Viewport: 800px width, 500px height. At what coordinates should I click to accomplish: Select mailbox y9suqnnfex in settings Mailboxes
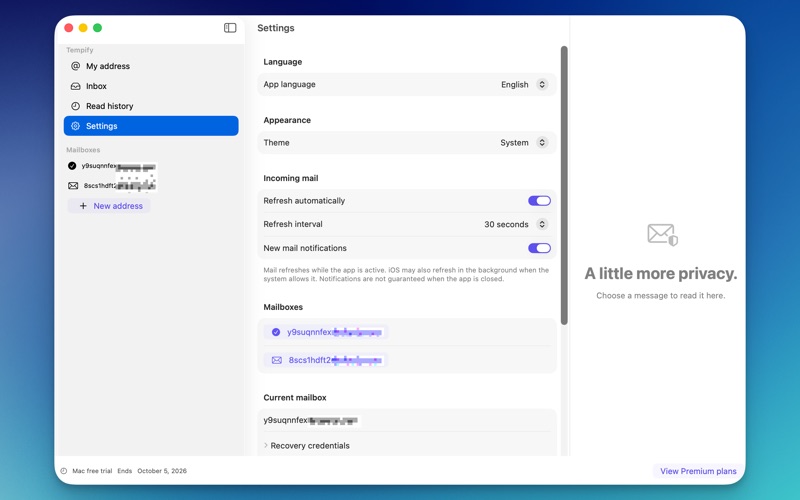coord(326,332)
